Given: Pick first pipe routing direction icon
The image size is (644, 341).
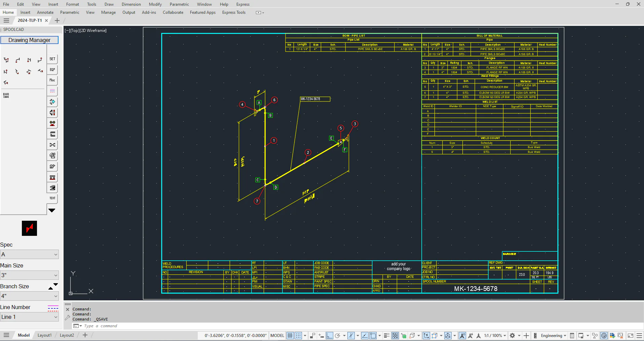Looking at the screenshot, I should tap(6, 60).
